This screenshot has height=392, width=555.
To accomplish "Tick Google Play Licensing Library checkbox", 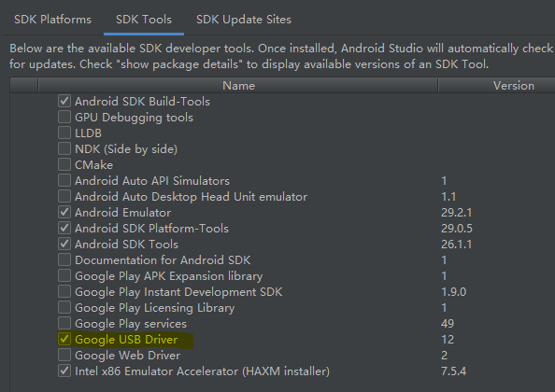I will tap(64, 307).
